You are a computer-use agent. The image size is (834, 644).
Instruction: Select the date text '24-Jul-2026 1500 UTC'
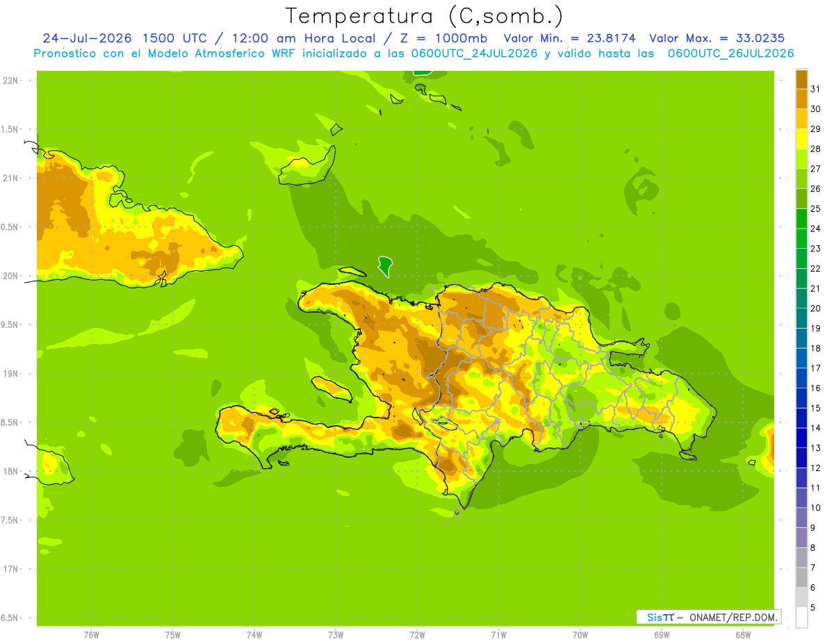124,38
